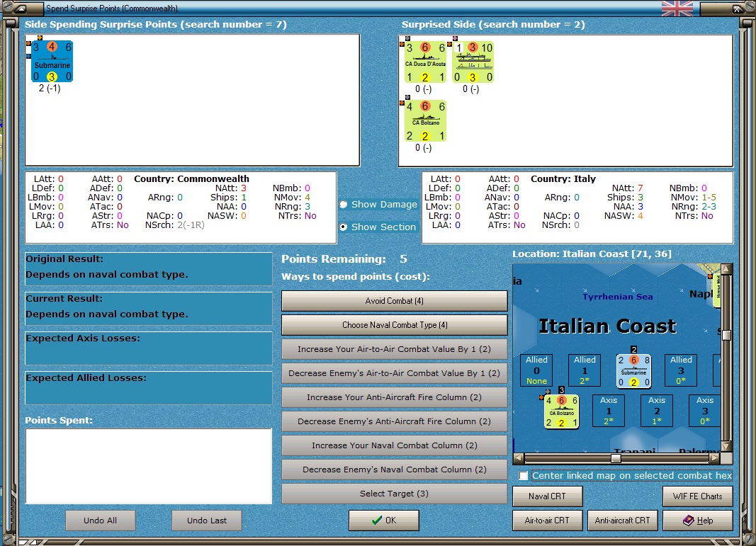The image size is (756, 546).
Task: Decrease Enemy's Air-to-Air Combat Value By 1
Action: point(395,373)
